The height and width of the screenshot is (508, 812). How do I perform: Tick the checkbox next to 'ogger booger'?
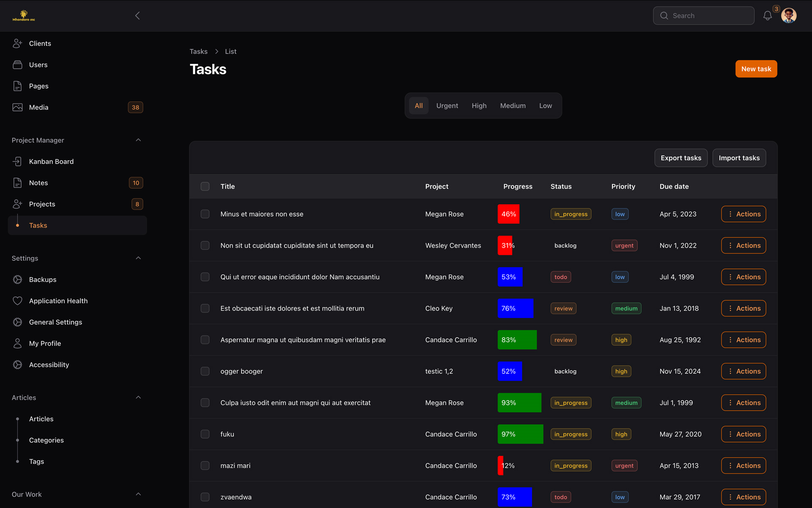pos(205,371)
